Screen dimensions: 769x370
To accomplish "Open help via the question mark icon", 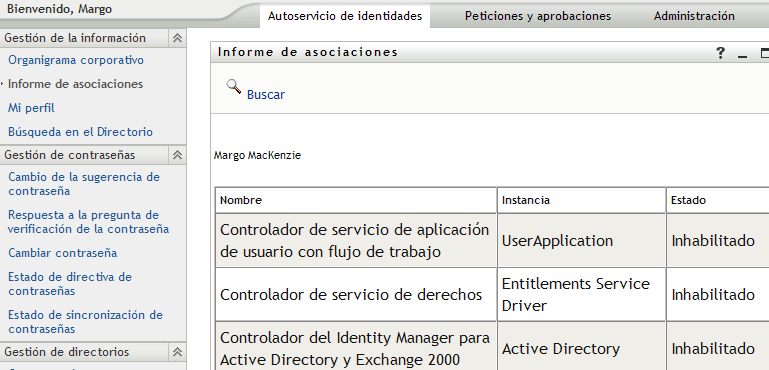I will (x=720, y=53).
